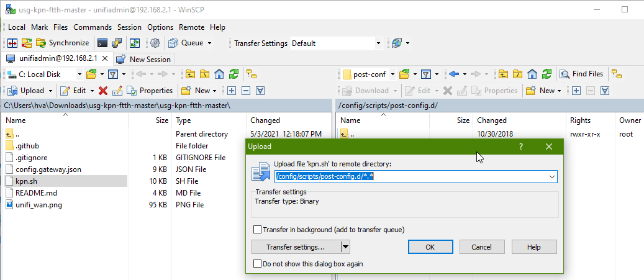Refresh the local panel
The height and width of the screenshot is (280, 644).
(234, 74)
